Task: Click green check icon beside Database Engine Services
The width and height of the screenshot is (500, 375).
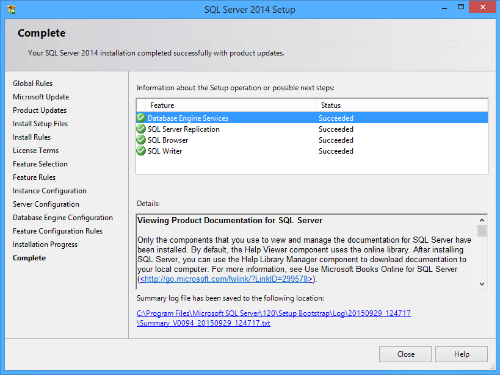Action: [x=141, y=118]
